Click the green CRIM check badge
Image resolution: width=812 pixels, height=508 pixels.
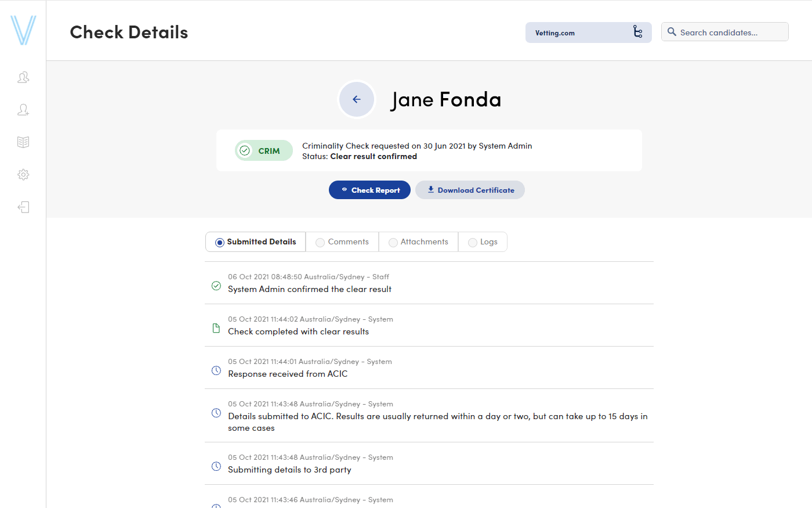[x=263, y=150]
